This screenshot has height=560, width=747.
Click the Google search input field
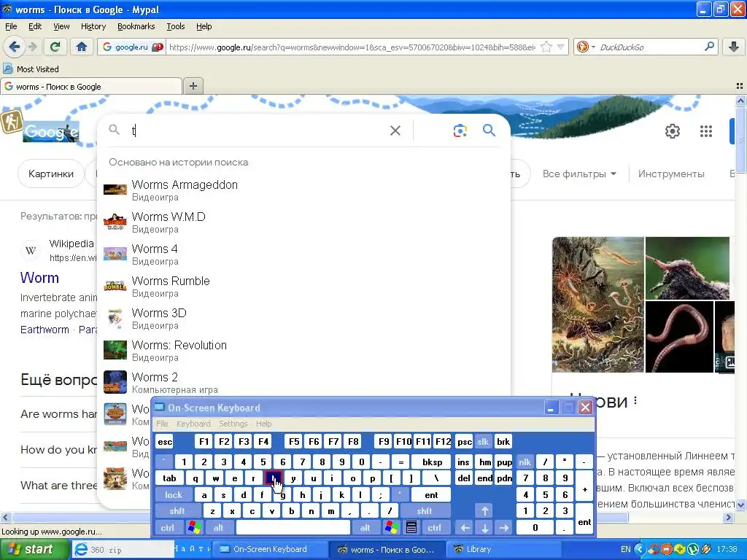(258, 131)
